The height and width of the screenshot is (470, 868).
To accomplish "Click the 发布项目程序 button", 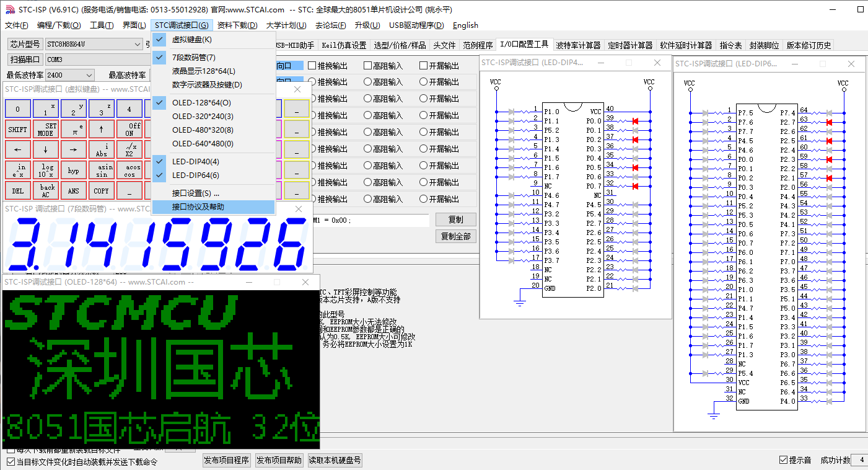I will point(226,460).
